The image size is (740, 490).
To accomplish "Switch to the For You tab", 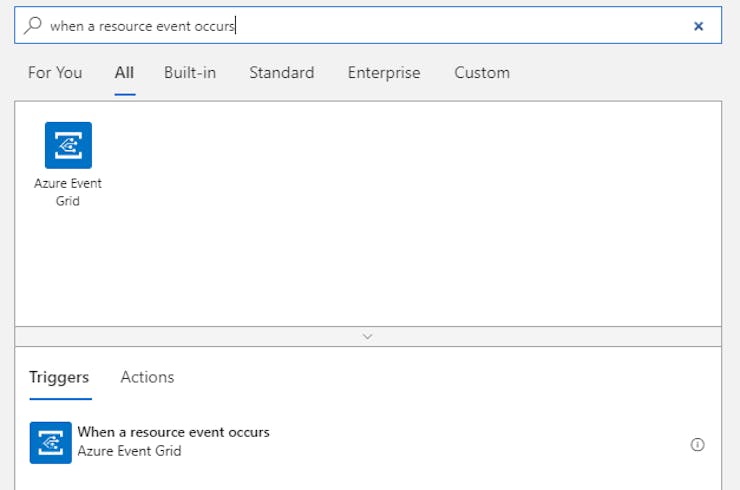I will [55, 73].
